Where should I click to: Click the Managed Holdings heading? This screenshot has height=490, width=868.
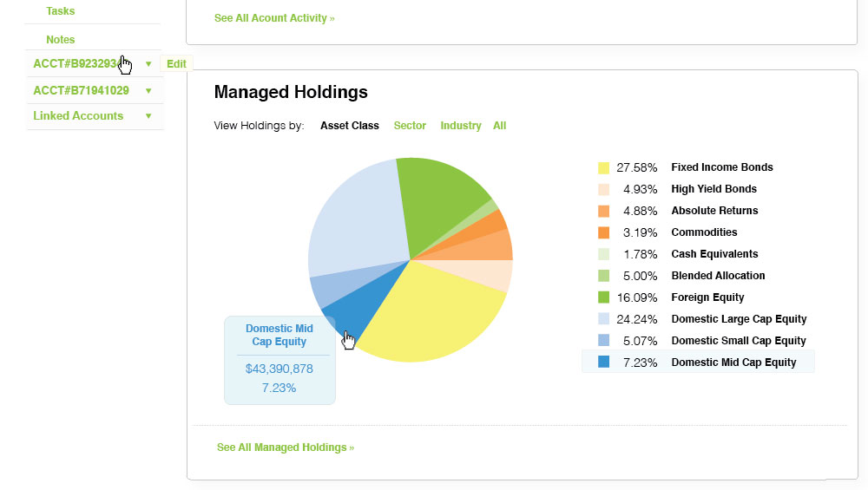pos(291,92)
